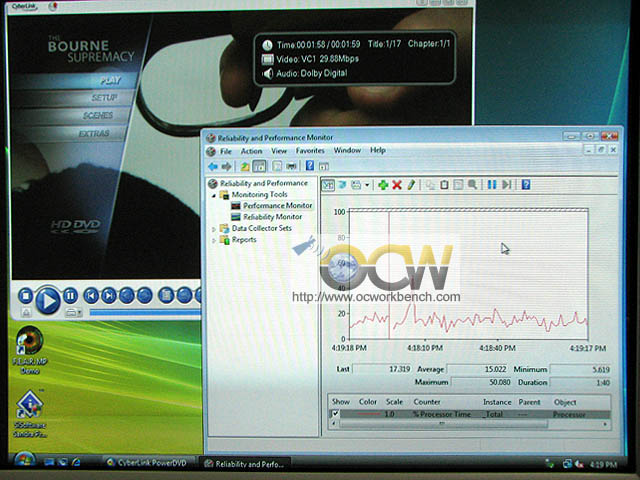Screen dimensions: 640x480
Task: Toggle the Show/Hide Console Tree icon
Action: coord(259,166)
